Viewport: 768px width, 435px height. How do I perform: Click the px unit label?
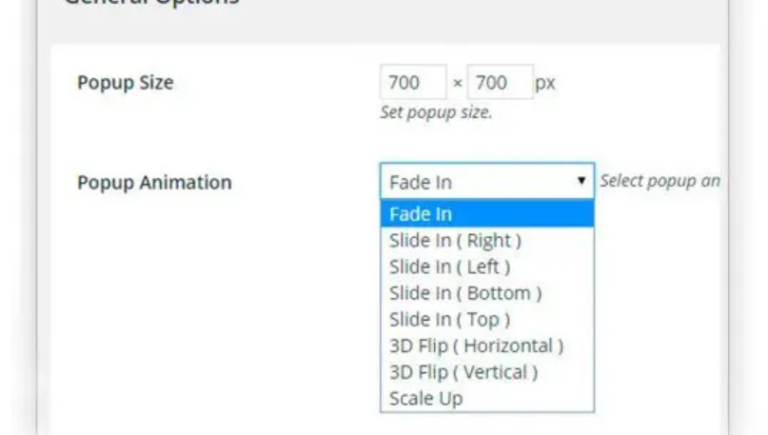click(545, 83)
